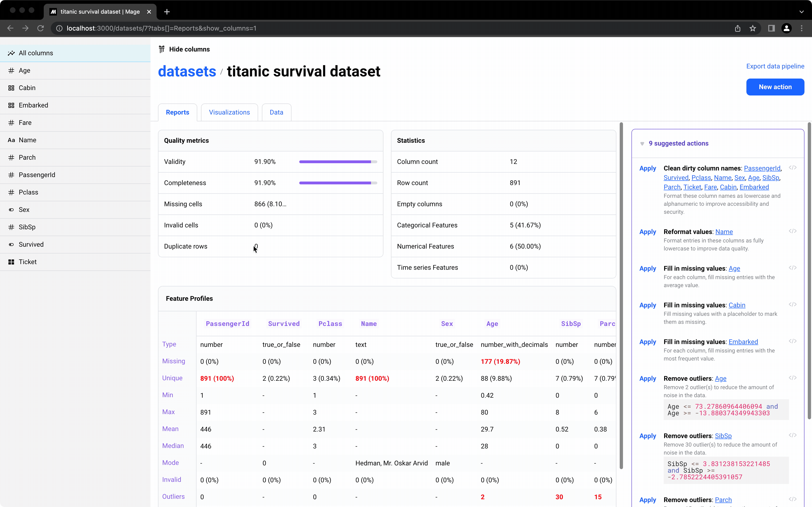The image size is (812, 507).
Task: Open the browser tab list chevron
Action: (801, 12)
